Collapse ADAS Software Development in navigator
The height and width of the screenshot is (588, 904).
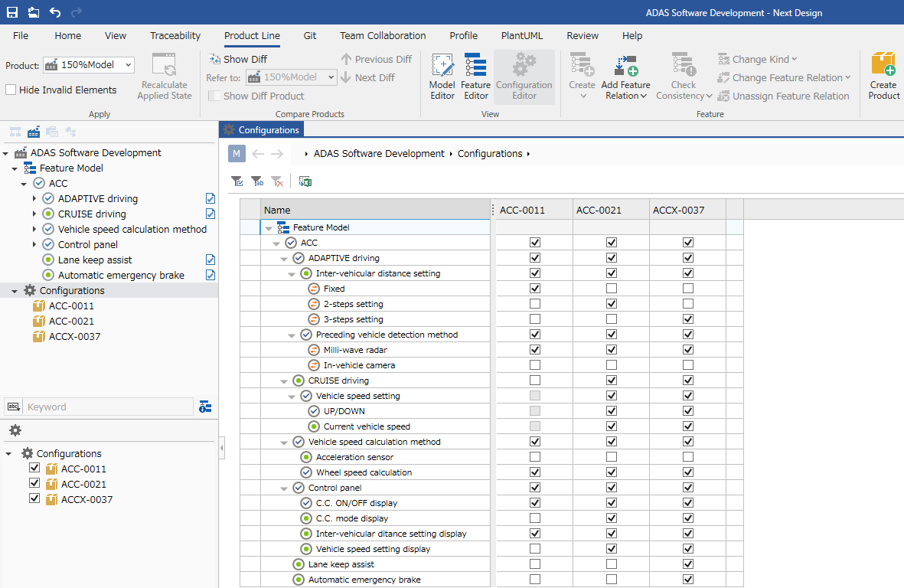point(6,153)
